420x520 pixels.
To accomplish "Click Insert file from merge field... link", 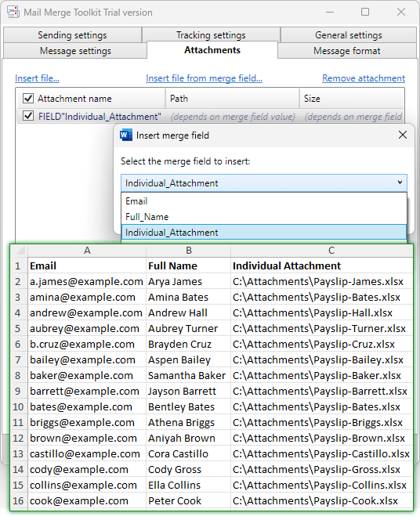I will coord(204,78).
